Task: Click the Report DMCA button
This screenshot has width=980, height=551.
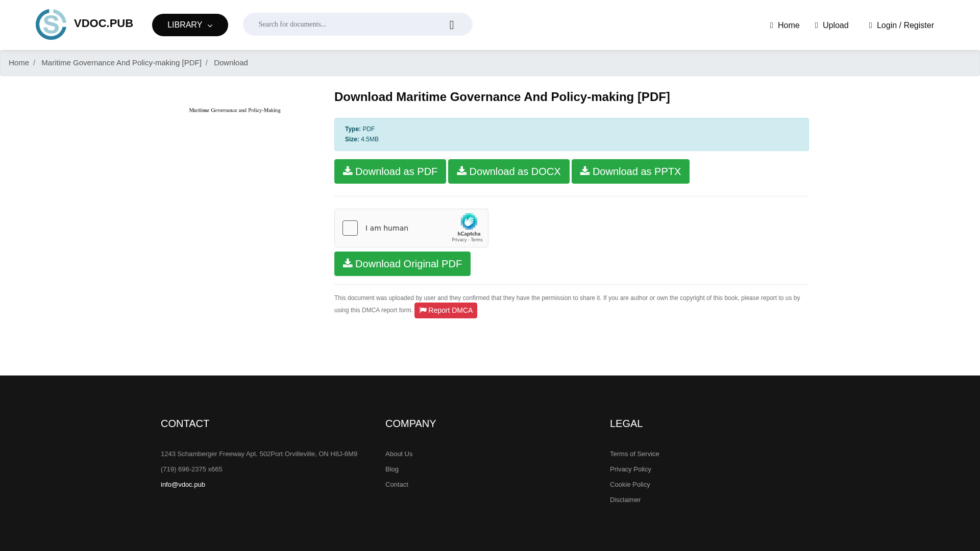Action: tap(446, 311)
